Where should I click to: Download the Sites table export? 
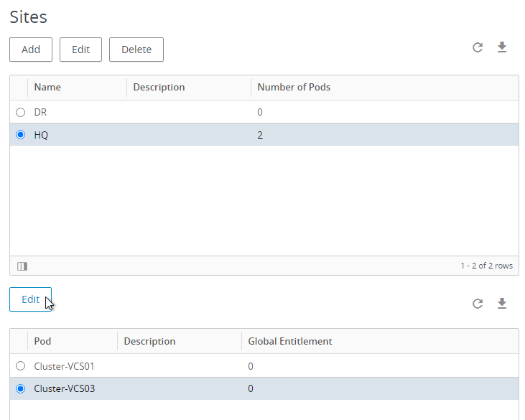(501, 47)
